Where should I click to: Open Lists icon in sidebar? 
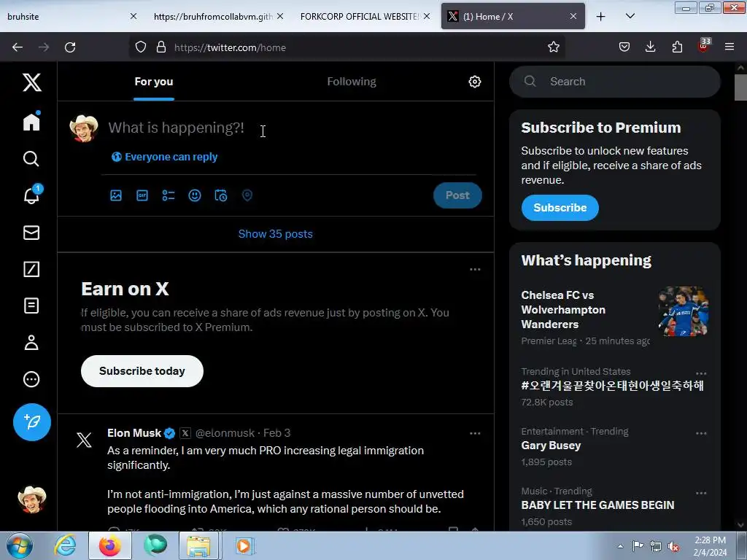tap(31, 306)
